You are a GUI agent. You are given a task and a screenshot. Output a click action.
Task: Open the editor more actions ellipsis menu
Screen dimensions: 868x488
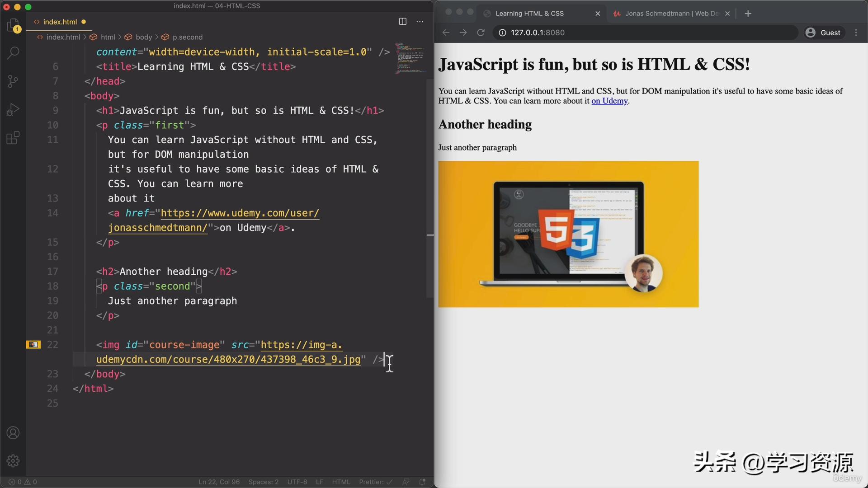tap(420, 21)
